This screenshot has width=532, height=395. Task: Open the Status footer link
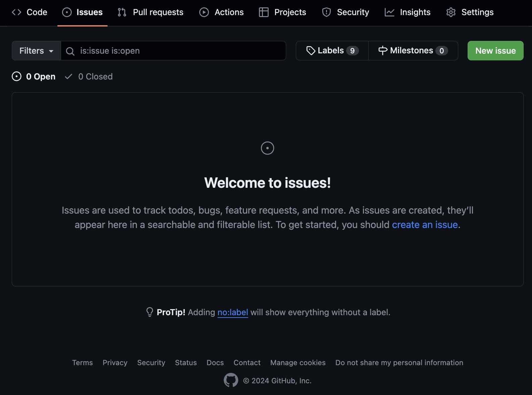pos(186,362)
